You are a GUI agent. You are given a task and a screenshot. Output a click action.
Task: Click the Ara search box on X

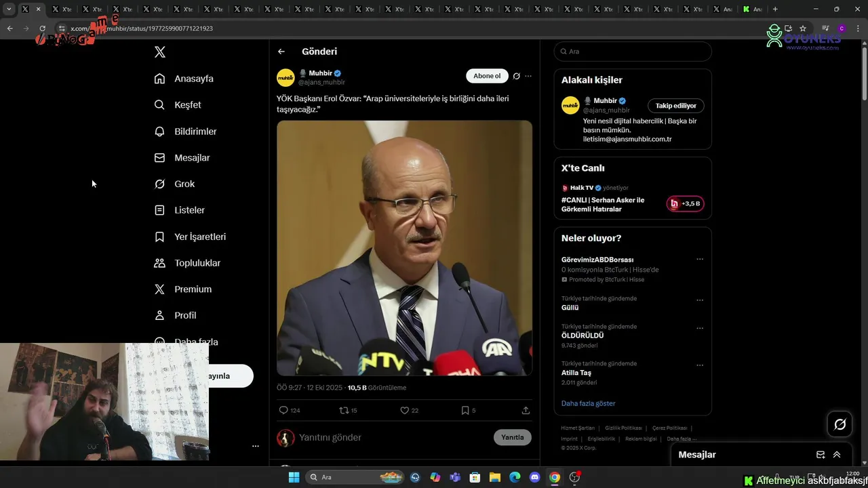coord(633,52)
